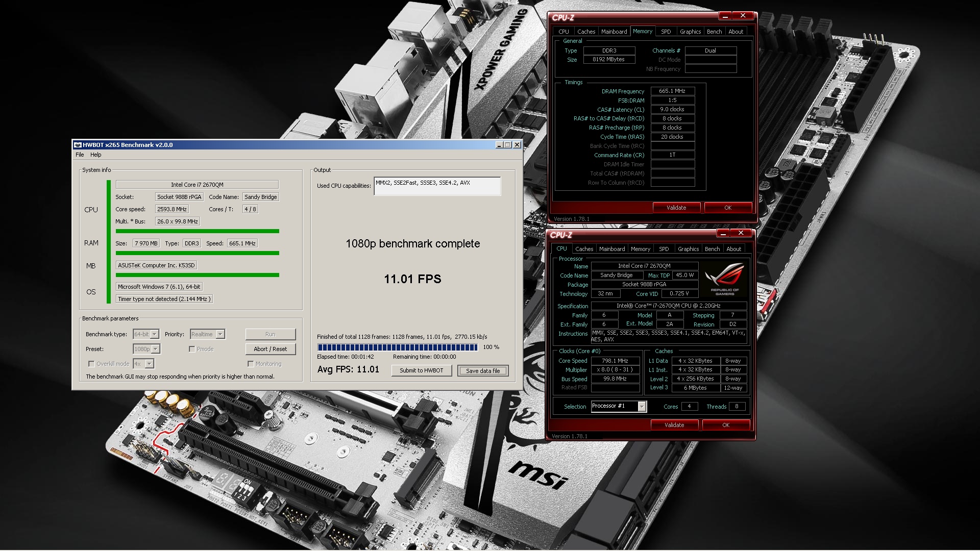Click the Run benchmark button

click(271, 334)
